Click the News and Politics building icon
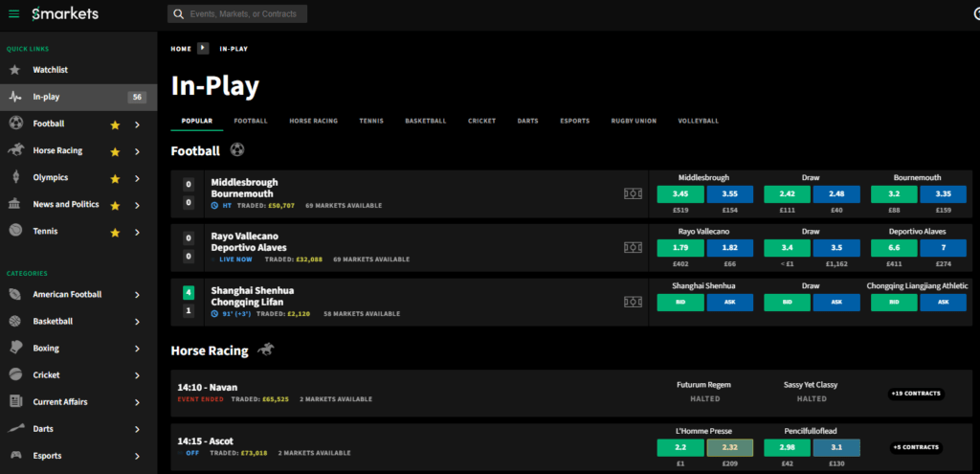Viewport: 980px width, 474px height. (x=15, y=205)
